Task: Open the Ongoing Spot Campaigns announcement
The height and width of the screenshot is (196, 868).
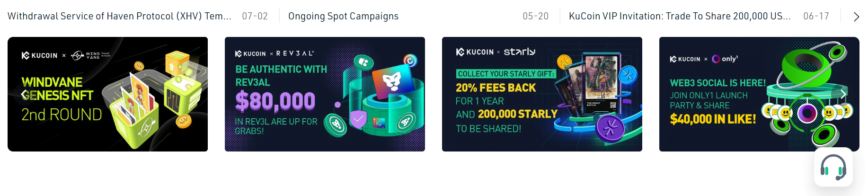Action: click(x=343, y=16)
